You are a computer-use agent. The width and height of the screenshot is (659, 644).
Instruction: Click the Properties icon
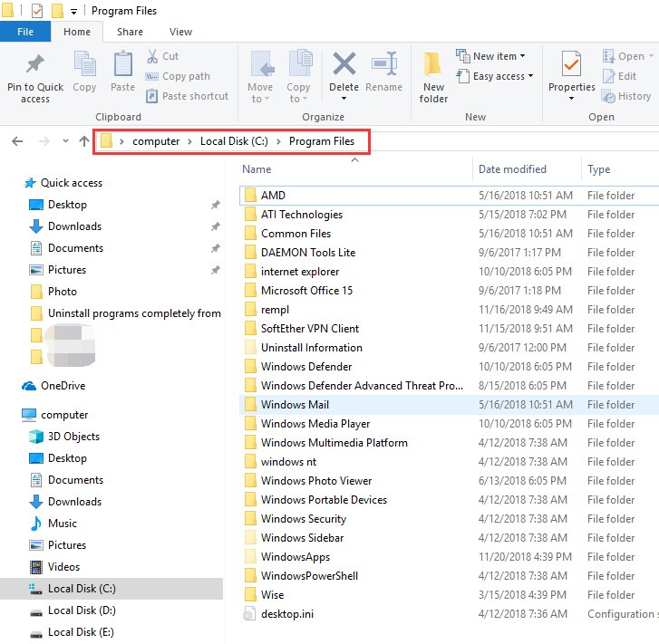572,64
